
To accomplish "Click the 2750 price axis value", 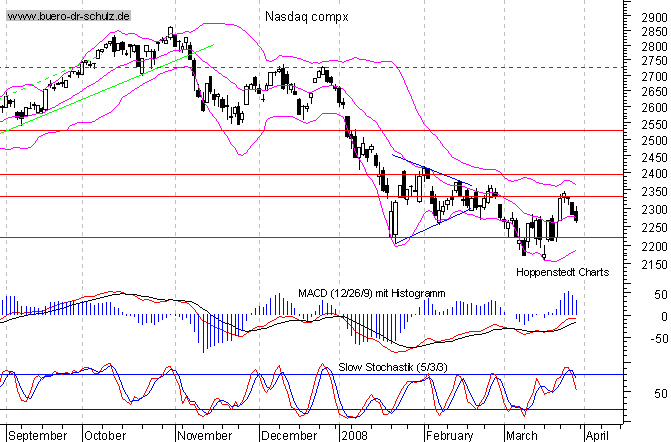I will (x=654, y=61).
